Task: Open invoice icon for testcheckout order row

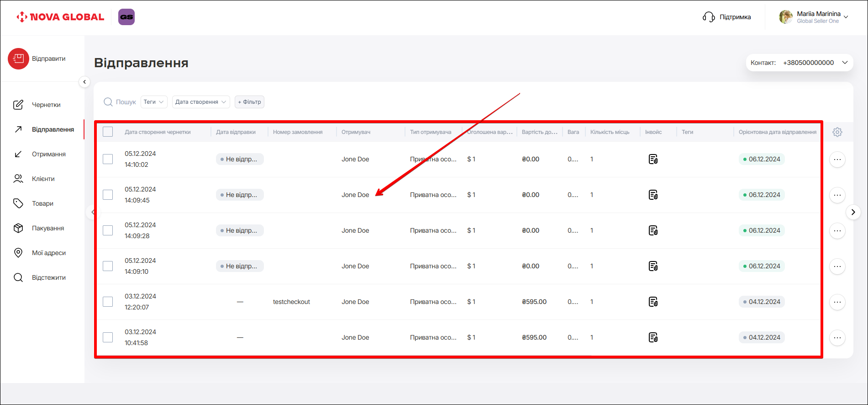Action: point(653,302)
